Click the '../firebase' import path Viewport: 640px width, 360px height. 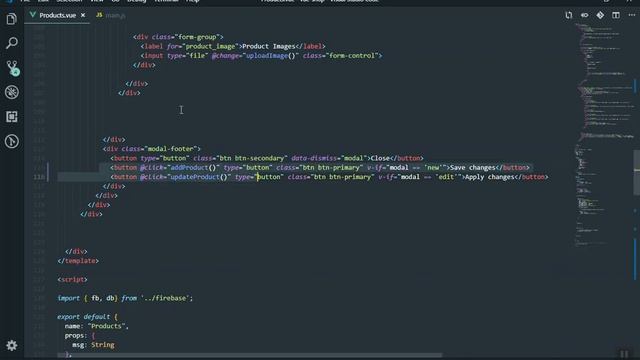165,298
